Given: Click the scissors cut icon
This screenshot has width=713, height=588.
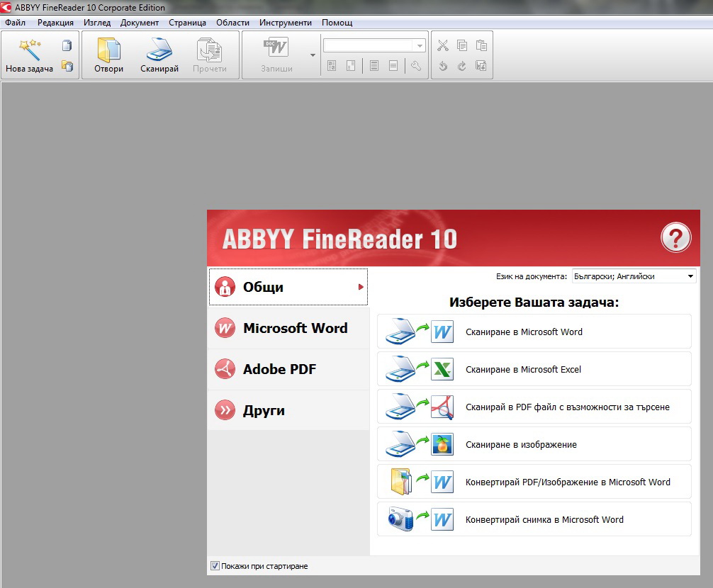Looking at the screenshot, I should tap(443, 46).
